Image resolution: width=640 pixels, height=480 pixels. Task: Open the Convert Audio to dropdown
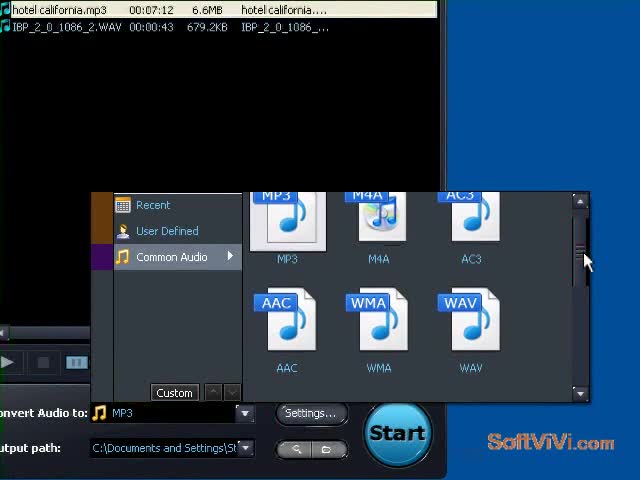[x=245, y=413]
